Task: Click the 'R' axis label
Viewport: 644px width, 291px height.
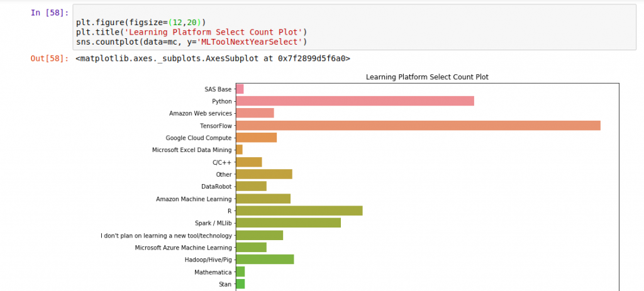Action: pyautogui.click(x=230, y=211)
